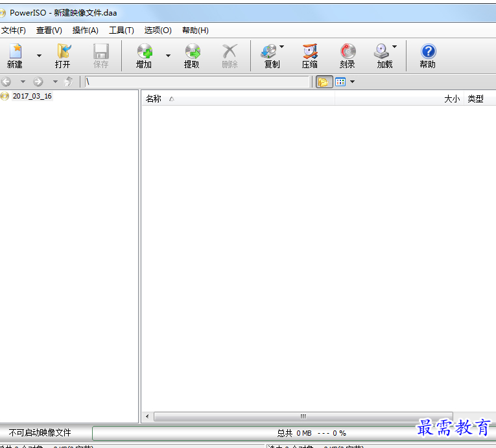Open the dropdown arrow next to 加载
The height and width of the screenshot is (448, 496).
[x=394, y=47]
